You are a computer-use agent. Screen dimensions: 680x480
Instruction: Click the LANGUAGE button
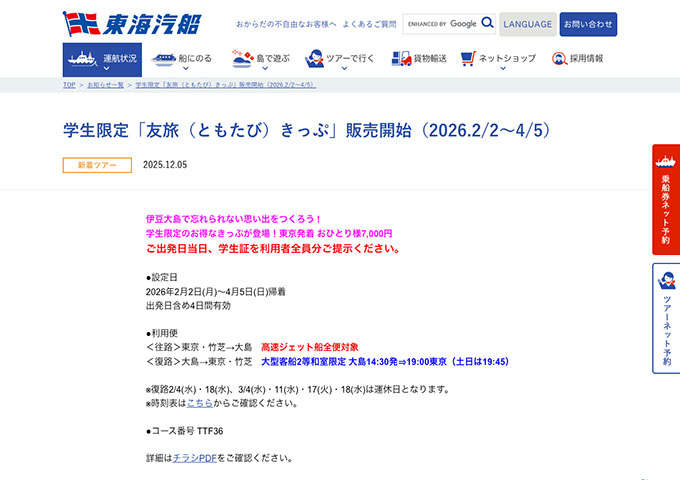(x=528, y=24)
